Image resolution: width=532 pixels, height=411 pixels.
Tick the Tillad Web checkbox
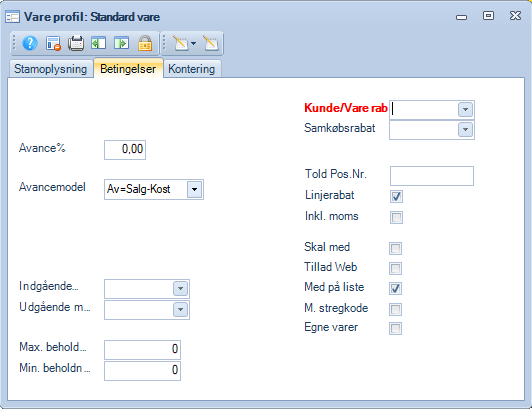pyautogui.click(x=396, y=268)
